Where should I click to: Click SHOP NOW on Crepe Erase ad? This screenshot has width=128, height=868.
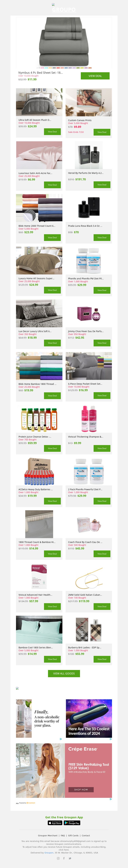81,789
